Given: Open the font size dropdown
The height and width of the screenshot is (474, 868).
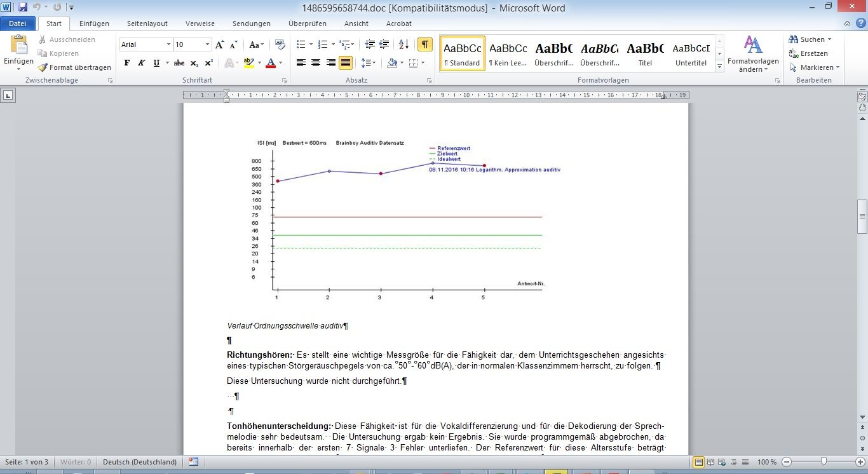Looking at the screenshot, I should tap(207, 44).
